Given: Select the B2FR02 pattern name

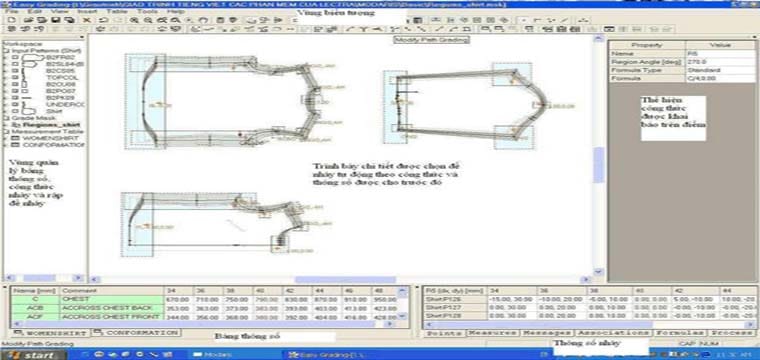Looking at the screenshot, I should 60,57.
